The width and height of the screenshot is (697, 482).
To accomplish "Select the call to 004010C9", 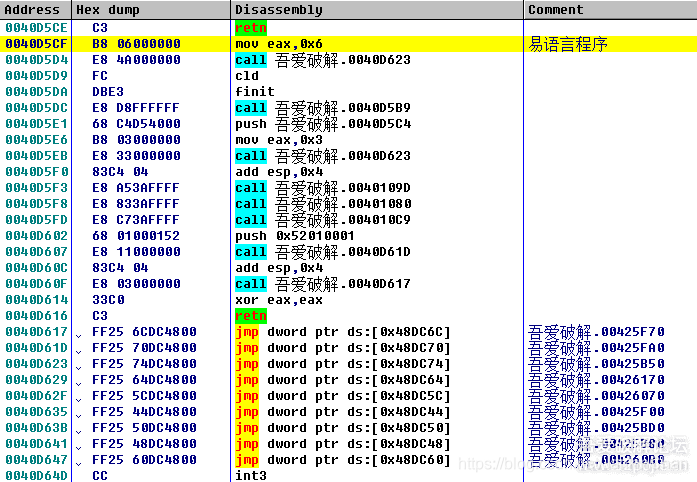I will coord(323,220).
